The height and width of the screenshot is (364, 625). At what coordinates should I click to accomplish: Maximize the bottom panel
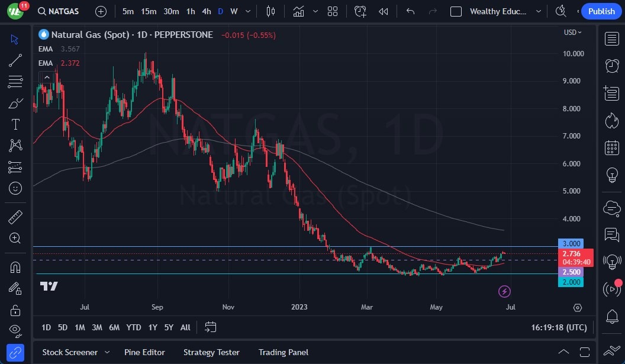(585, 352)
